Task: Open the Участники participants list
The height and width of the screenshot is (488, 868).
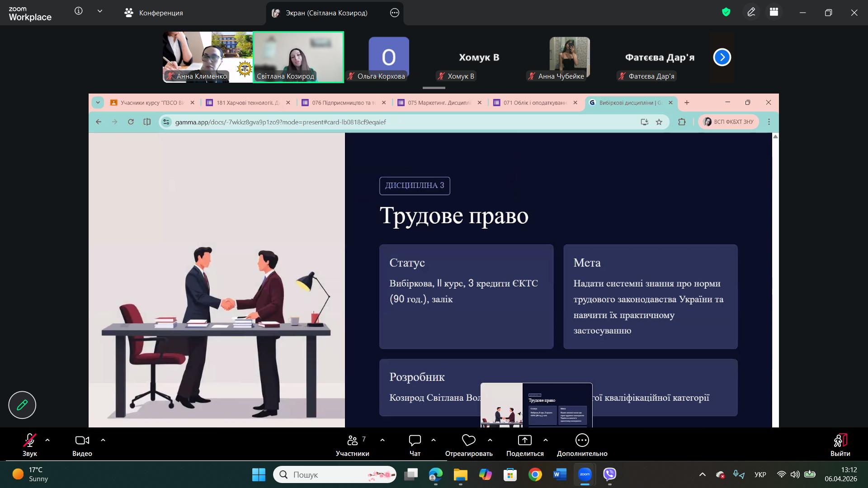Action: pyautogui.click(x=353, y=440)
